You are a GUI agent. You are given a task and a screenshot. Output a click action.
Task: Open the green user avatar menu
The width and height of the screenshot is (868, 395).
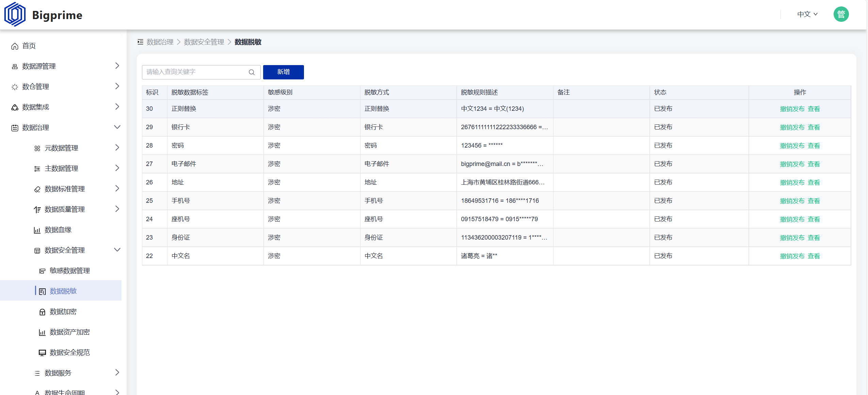tap(841, 14)
